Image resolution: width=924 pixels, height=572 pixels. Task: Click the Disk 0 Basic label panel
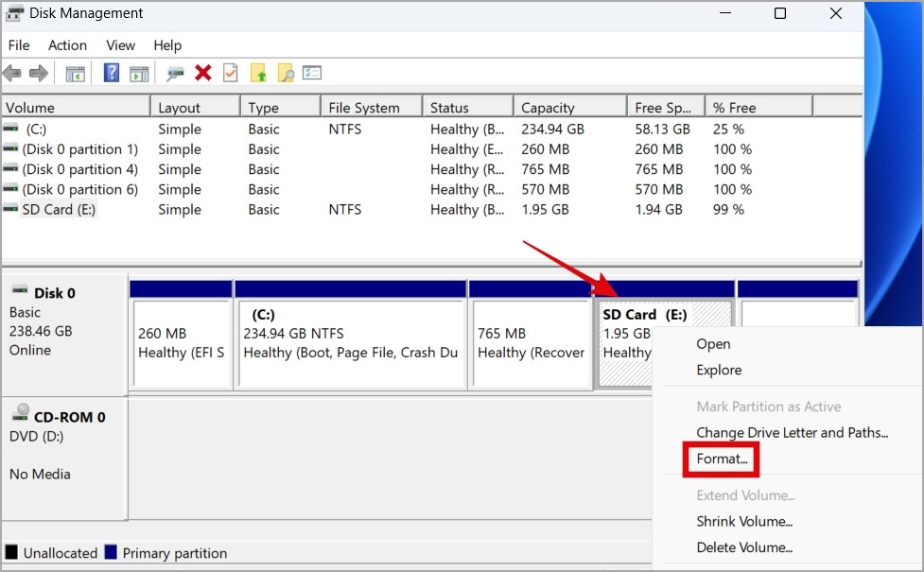(x=65, y=335)
